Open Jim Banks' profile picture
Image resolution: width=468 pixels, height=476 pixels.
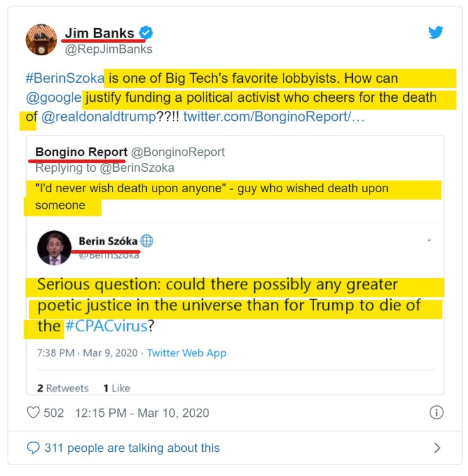[41, 39]
